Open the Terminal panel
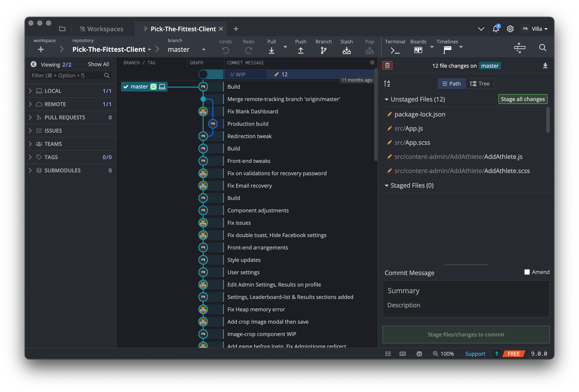 tap(395, 50)
